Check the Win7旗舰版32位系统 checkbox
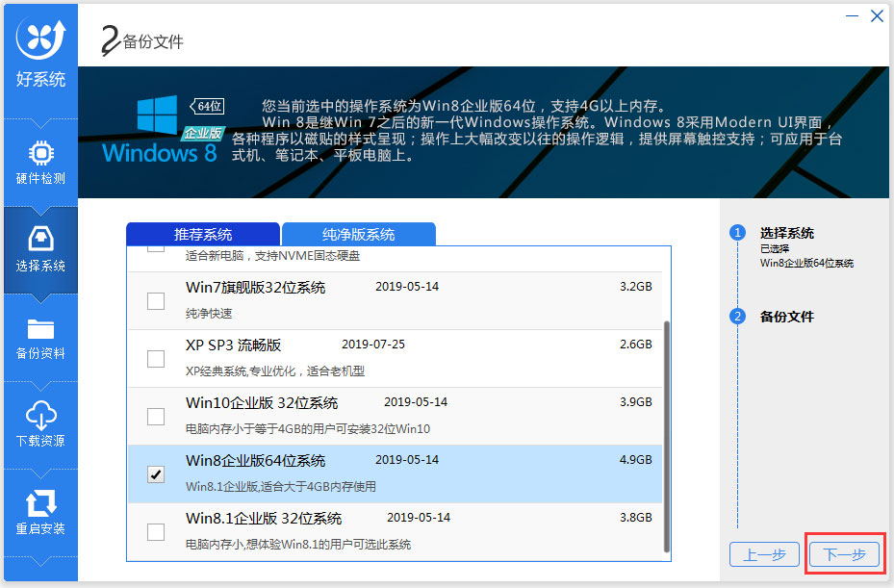The image size is (894, 588). pyautogui.click(x=156, y=301)
